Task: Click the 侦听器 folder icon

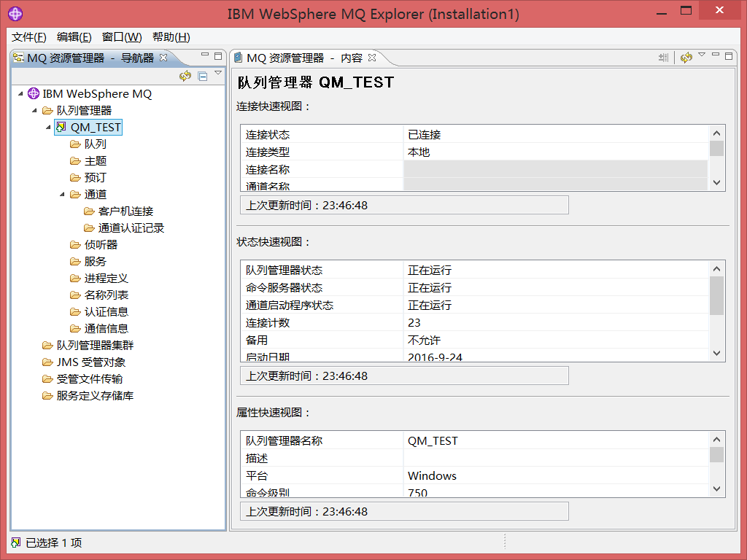Action: 75,245
